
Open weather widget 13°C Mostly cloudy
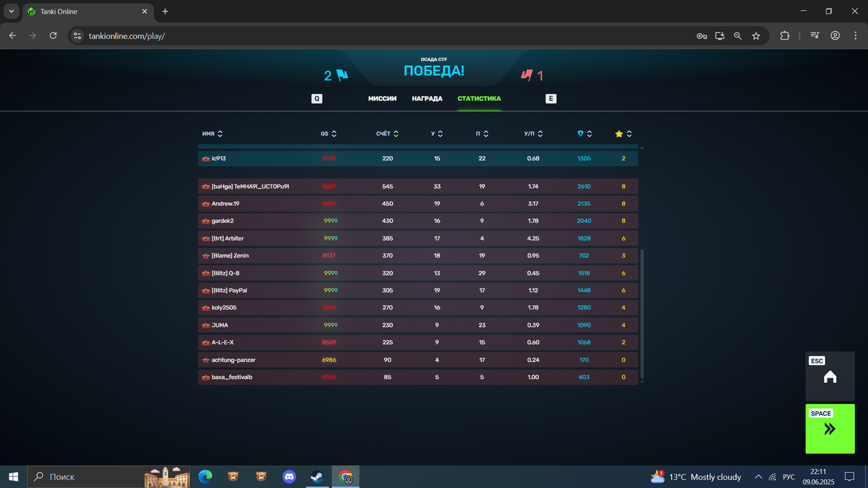tap(696, 476)
